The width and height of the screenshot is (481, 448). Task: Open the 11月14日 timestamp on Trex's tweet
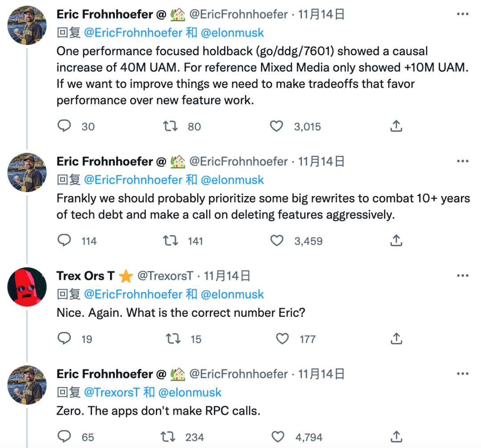pos(227,276)
